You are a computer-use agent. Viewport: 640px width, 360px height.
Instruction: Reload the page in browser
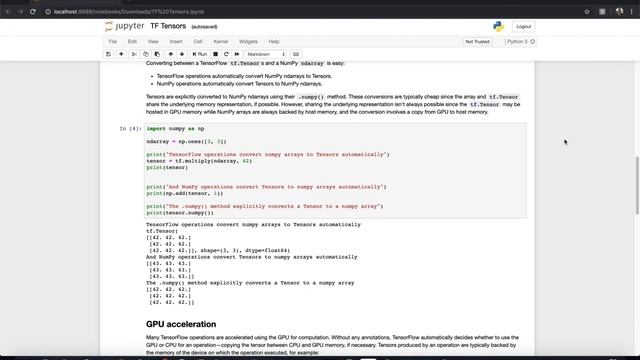pos(33,12)
